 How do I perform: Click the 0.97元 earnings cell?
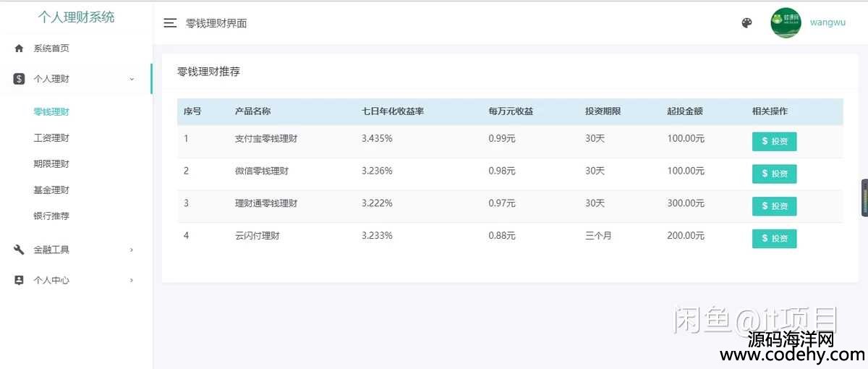[502, 203]
